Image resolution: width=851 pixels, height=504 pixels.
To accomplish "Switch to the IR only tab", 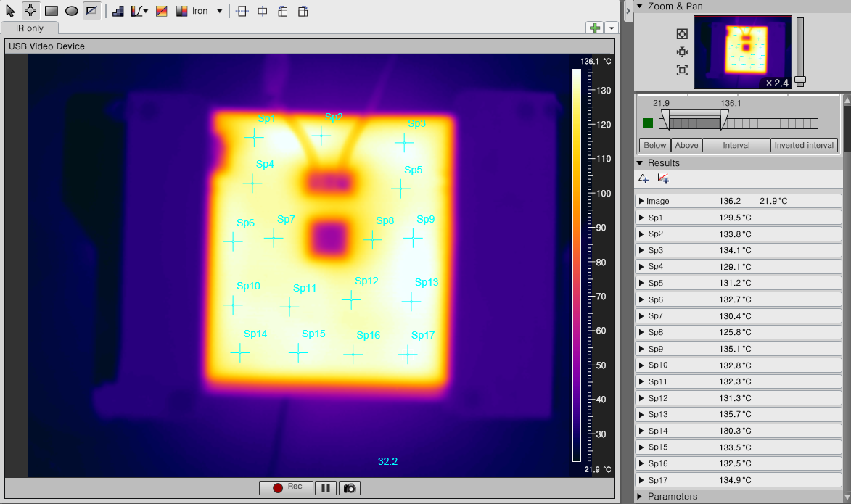I will coord(30,28).
